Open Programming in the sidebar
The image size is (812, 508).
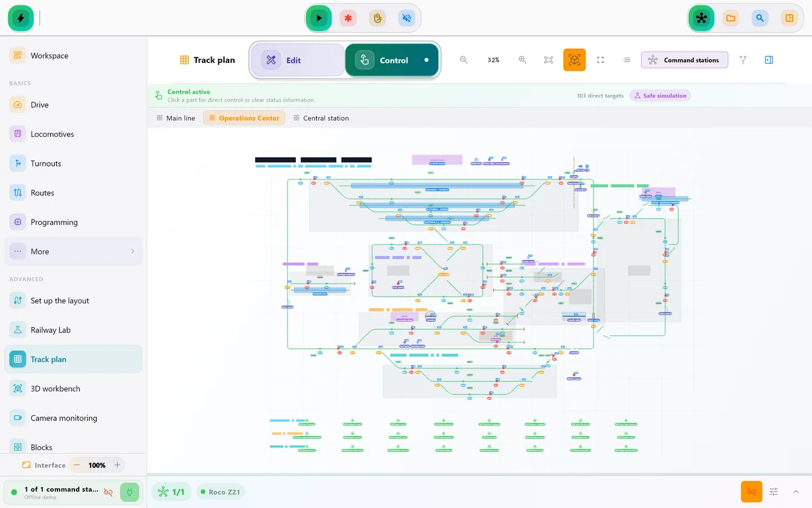click(x=73, y=222)
